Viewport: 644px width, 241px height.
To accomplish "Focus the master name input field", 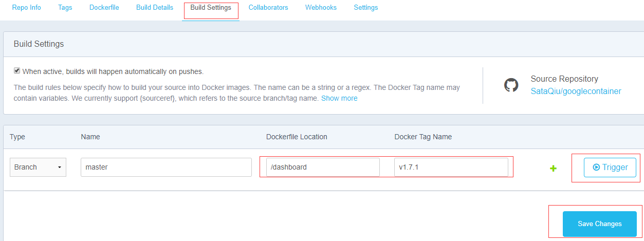I will tap(166, 167).
